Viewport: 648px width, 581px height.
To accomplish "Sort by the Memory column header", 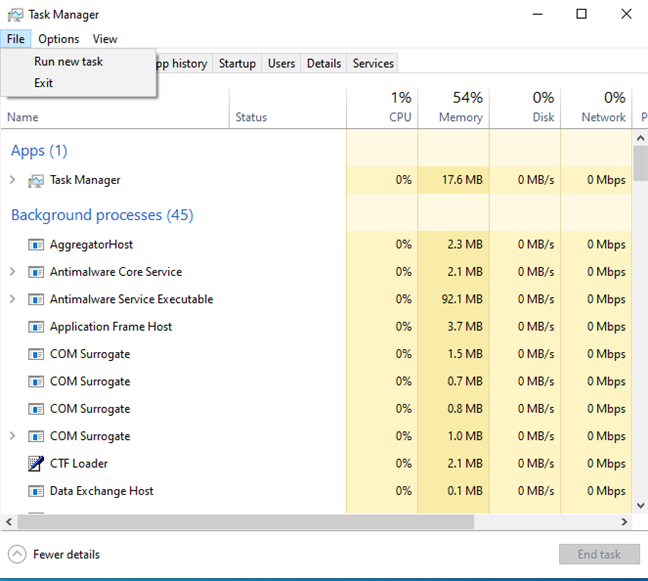I will (454, 108).
